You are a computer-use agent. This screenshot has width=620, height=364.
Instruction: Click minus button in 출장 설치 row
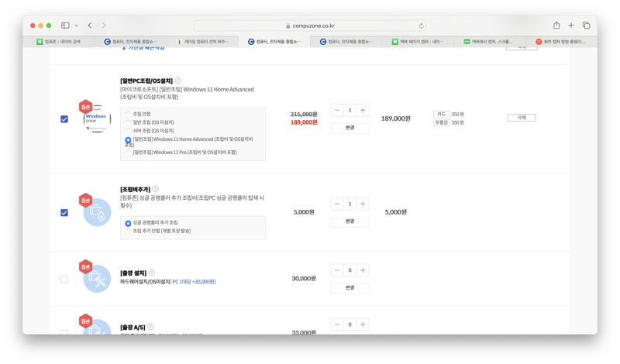click(x=337, y=270)
